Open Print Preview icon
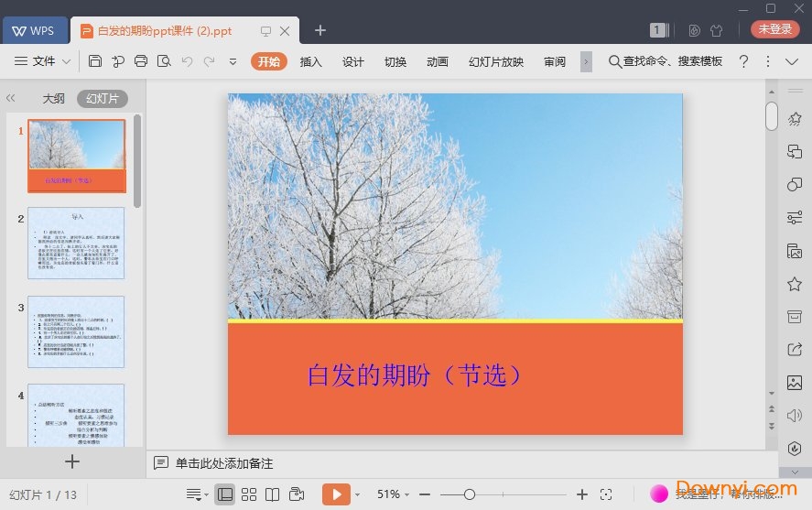Image resolution: width=812 pixels, height=510 pixels. coord(164,61)
